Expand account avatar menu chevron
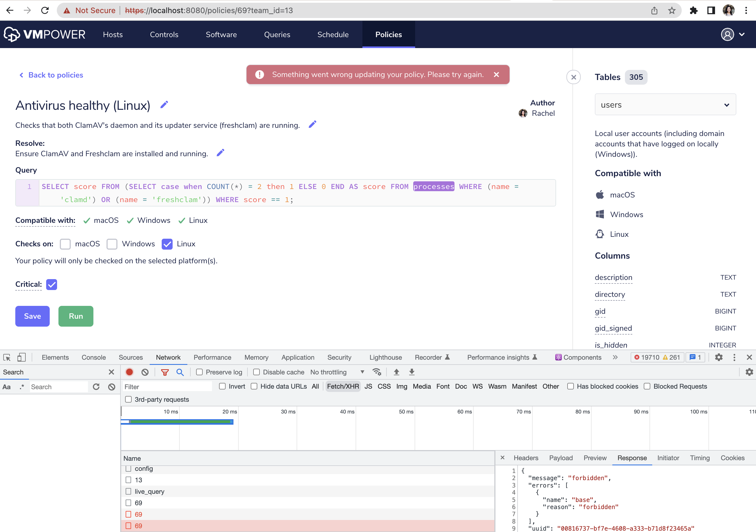 click(742, 34)
